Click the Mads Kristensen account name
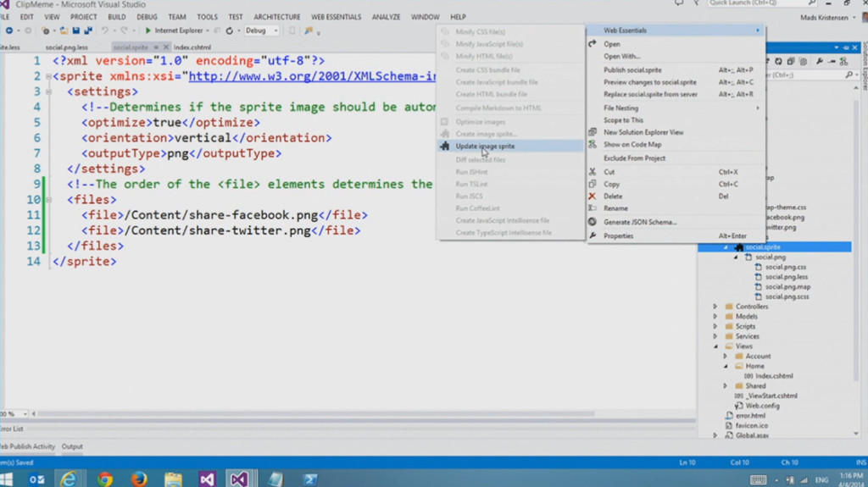This screenshot has width=868, height=487. 824,18
